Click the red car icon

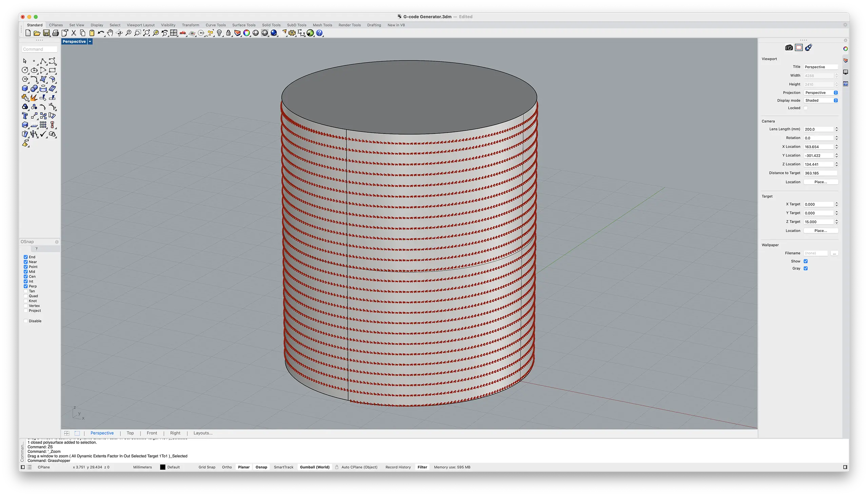(x=183, y=33)
